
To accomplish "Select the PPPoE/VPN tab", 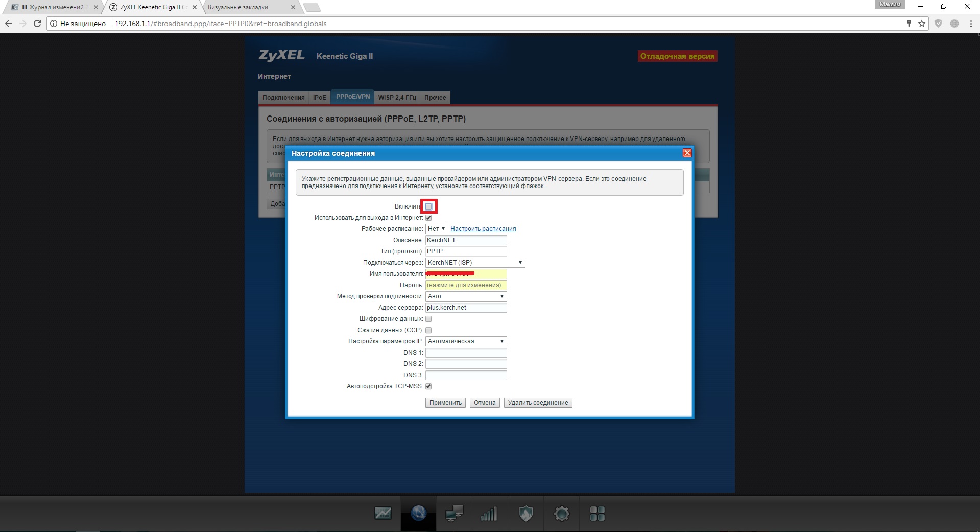I will coord(353,97).
